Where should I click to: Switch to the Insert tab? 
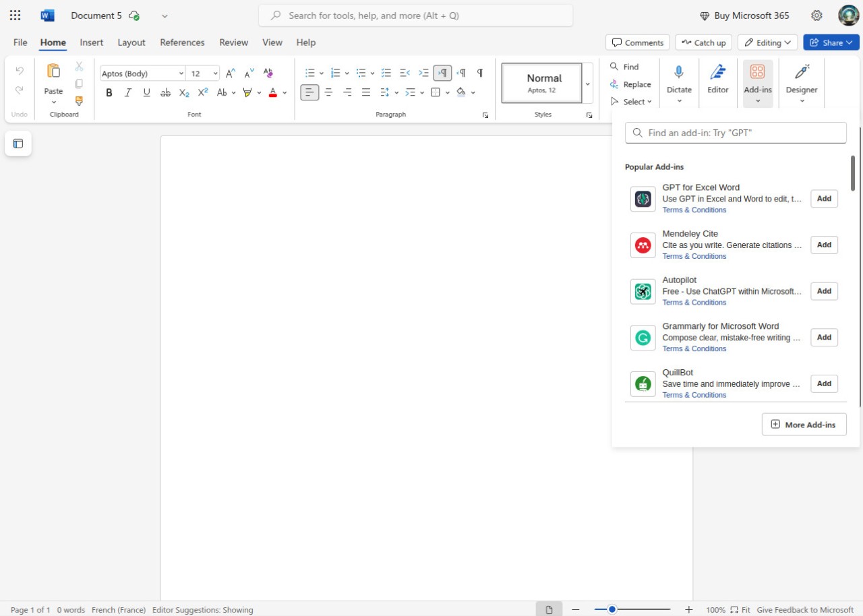click(x=92, y=42)
